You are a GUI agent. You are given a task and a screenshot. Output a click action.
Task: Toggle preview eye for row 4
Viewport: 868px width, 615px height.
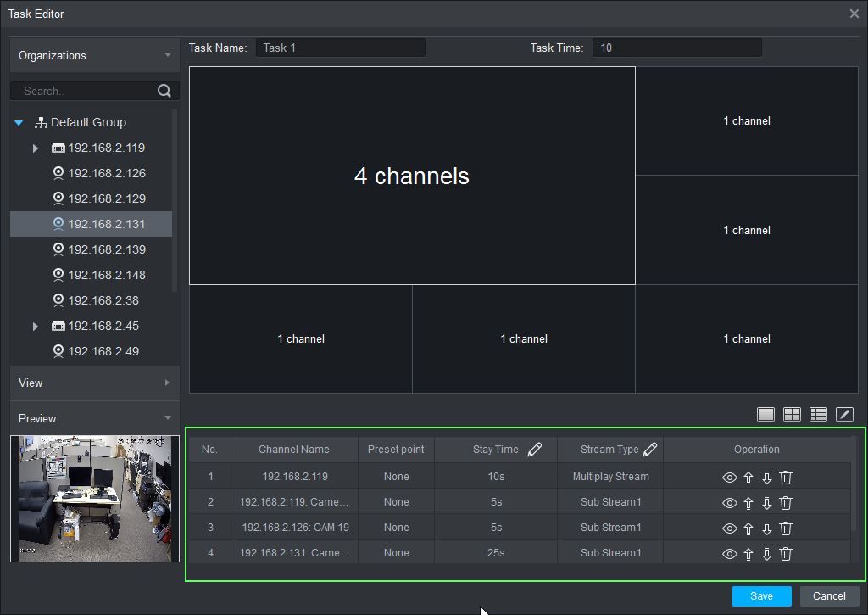click(x=729, y=554)
